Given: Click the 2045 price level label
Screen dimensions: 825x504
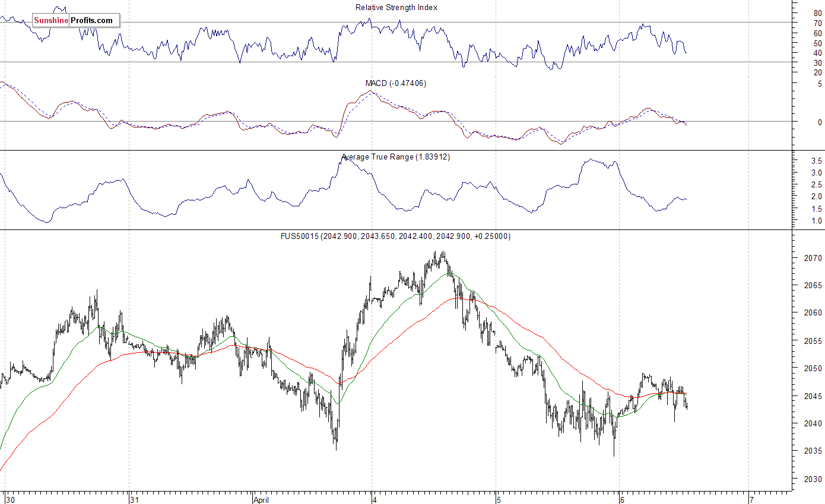Looking at the screenshot, I should (813, 396).
